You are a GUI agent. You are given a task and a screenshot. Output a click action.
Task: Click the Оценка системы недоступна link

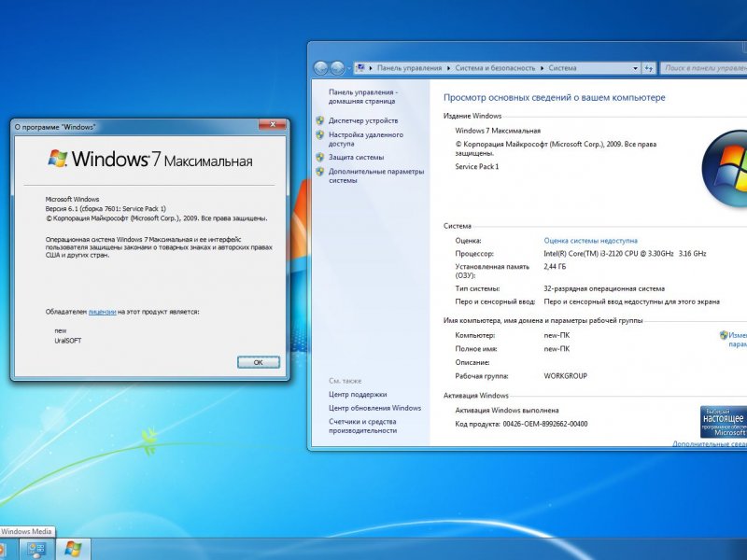point(591,241)
